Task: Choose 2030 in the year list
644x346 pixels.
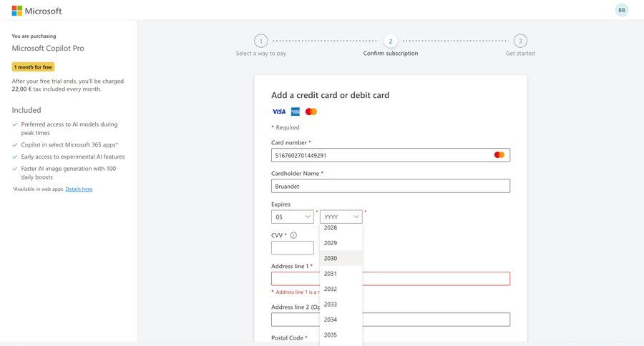Action: tap(341, 258)
